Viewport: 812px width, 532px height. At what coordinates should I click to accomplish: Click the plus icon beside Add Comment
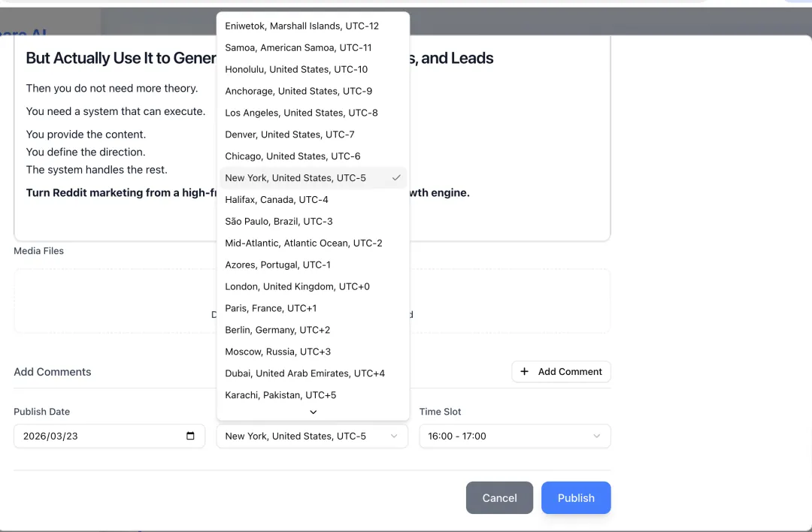(x=524, y=371)
